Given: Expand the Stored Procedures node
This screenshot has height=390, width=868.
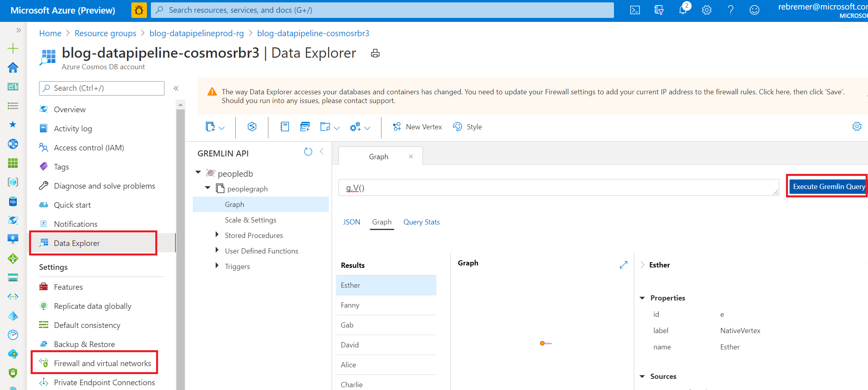Looking at the screenshot, I should tap(217, 235).
